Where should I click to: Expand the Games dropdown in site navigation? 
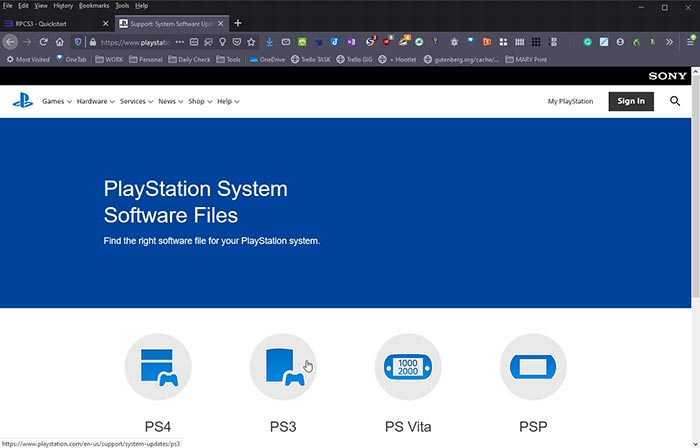(57, 101)
